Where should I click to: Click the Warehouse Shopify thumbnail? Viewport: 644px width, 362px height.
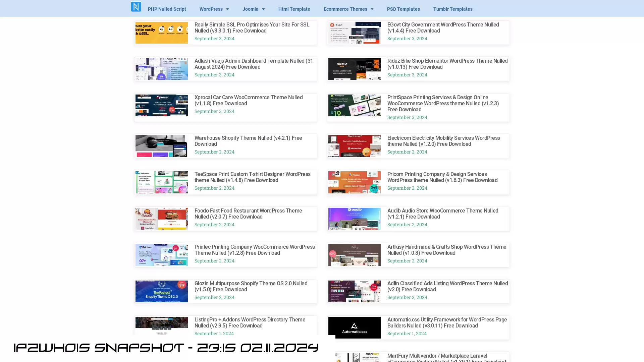162,146
